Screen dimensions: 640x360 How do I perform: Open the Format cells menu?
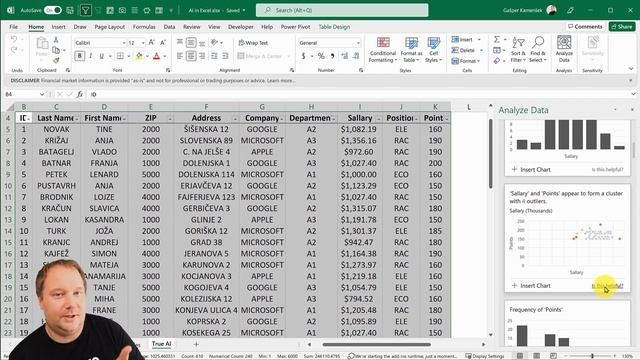466,61
